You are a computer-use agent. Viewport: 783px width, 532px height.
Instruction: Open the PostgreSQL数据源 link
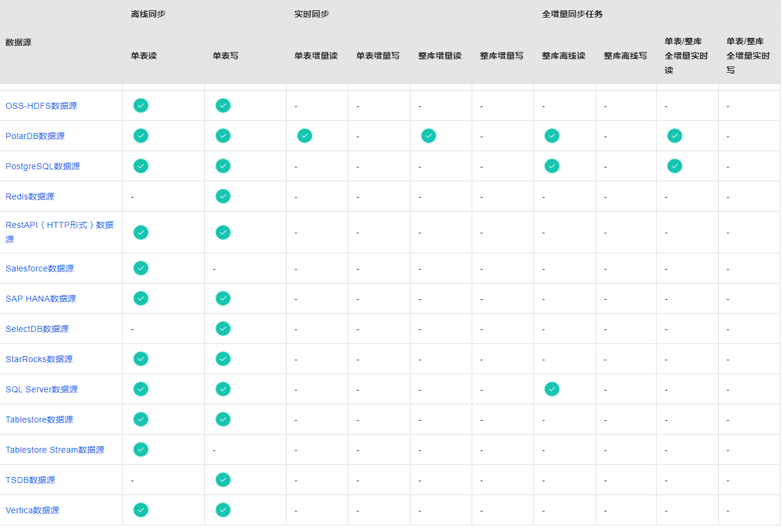(43, 166)
